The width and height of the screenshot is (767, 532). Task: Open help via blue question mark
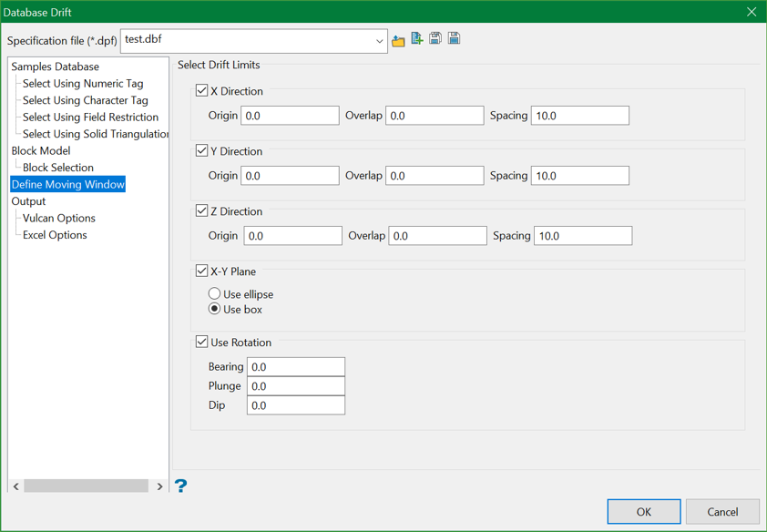(x=180, y=486)
